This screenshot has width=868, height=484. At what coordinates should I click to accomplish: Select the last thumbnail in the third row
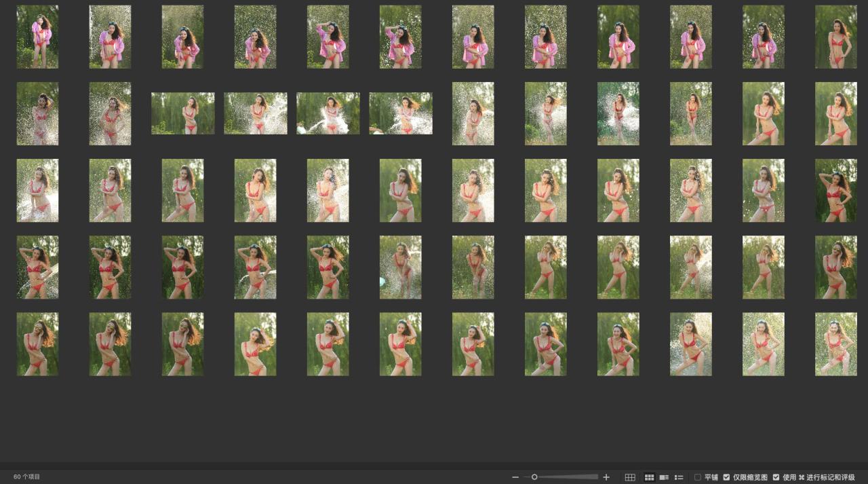(x=835, y=190)
